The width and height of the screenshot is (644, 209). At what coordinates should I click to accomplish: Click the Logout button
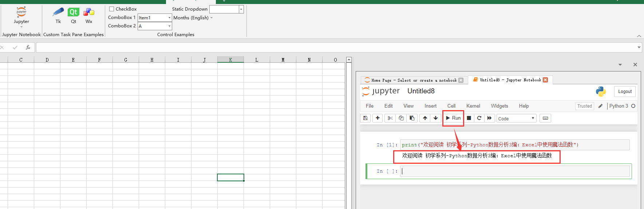click(x=625, y=92)
